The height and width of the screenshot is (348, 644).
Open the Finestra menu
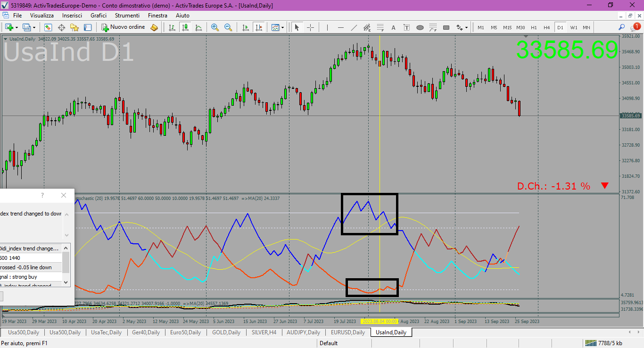[x=157, y=16]
